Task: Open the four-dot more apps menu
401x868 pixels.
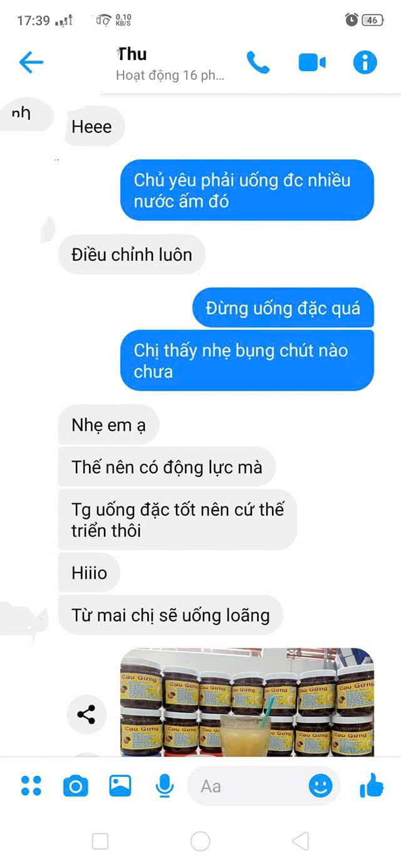Action: coord(31,786)
